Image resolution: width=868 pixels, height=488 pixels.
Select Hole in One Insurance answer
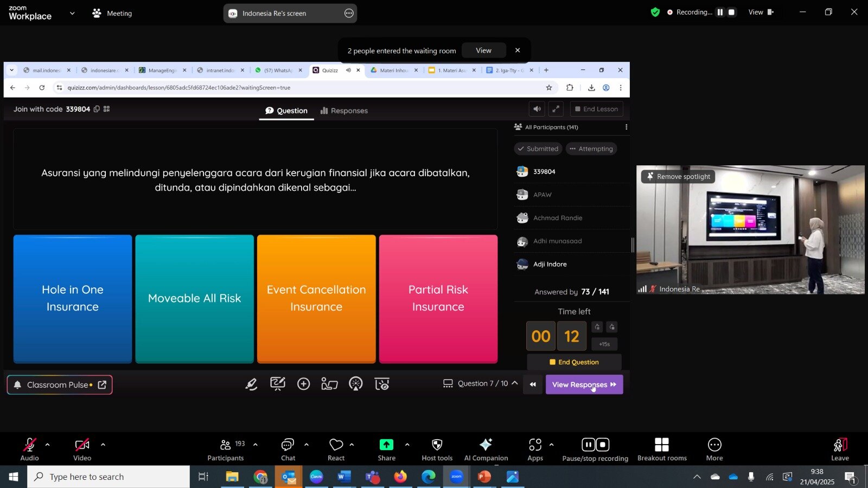pyautogui.click(x=73, y=299)
